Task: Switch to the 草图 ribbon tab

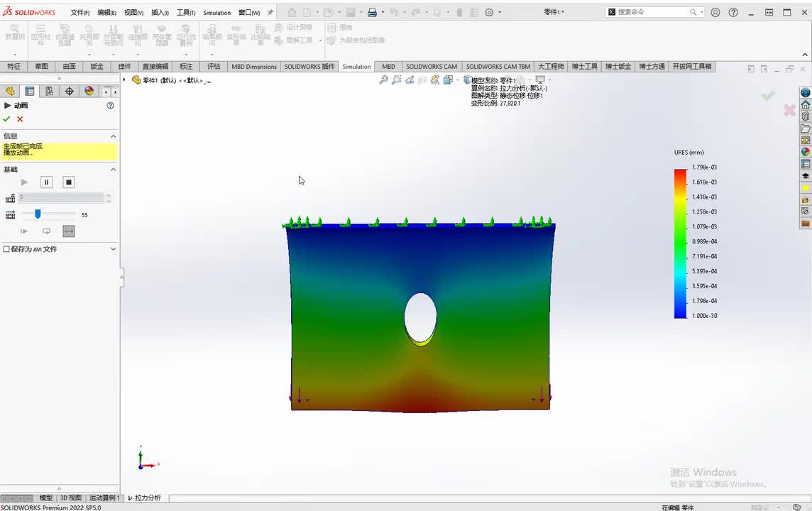Action: [x=41, y=66]
